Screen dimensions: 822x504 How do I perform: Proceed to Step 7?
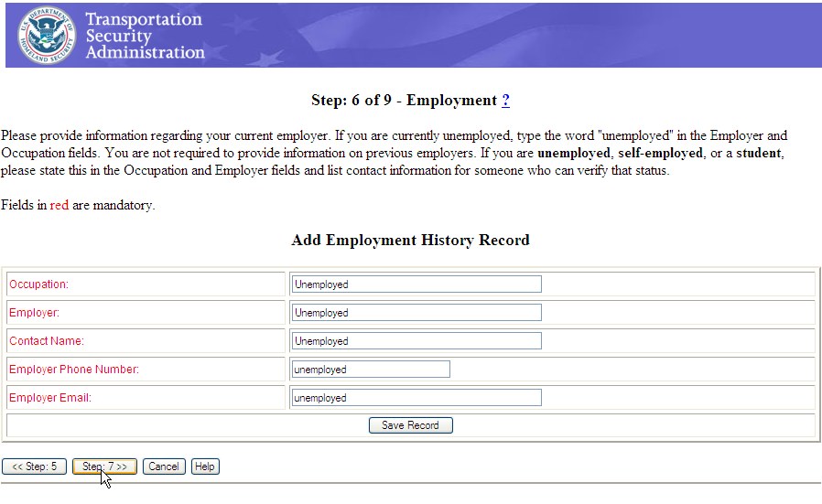[104, 466]
